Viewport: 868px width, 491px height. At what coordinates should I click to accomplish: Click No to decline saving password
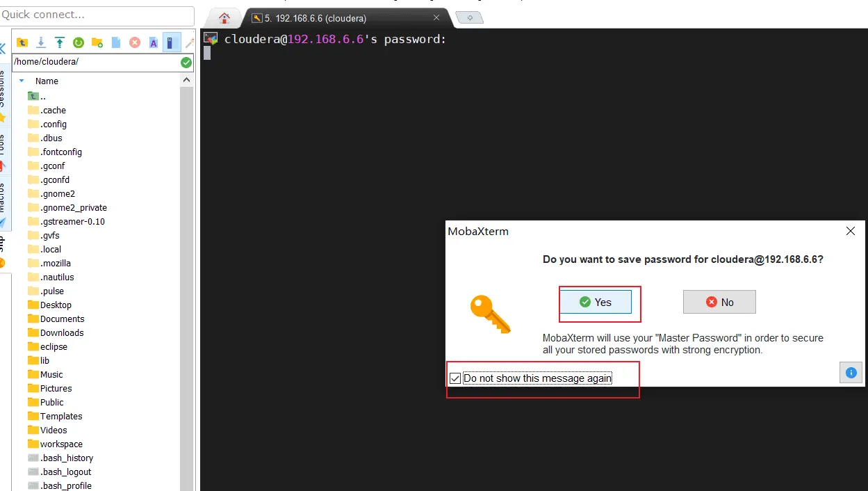click(719, 302)
